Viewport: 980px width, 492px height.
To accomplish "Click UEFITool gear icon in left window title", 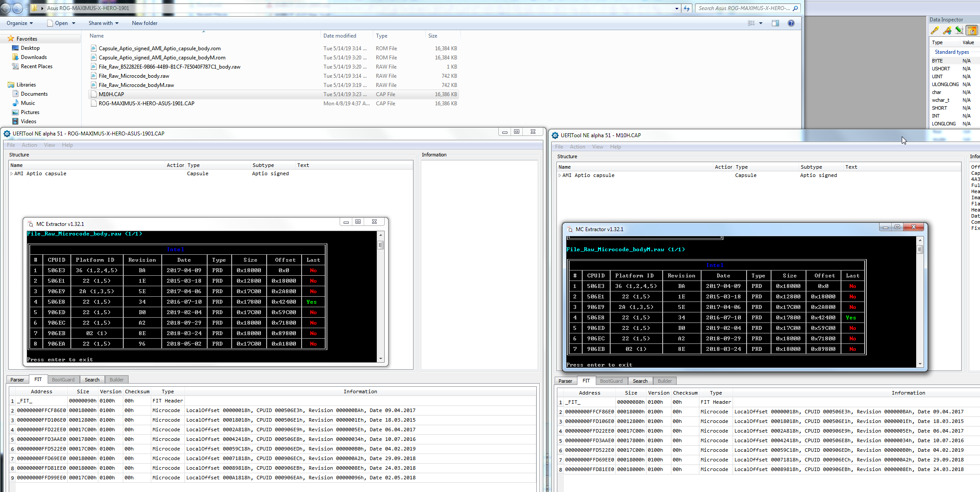I will tap(7, 134).
